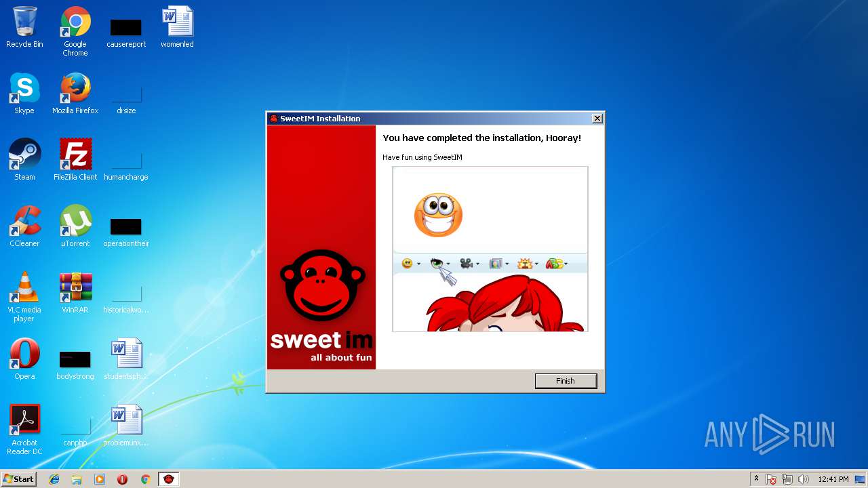Select the womenled Word document icon
868x488 pixels.
pos(177,28)
